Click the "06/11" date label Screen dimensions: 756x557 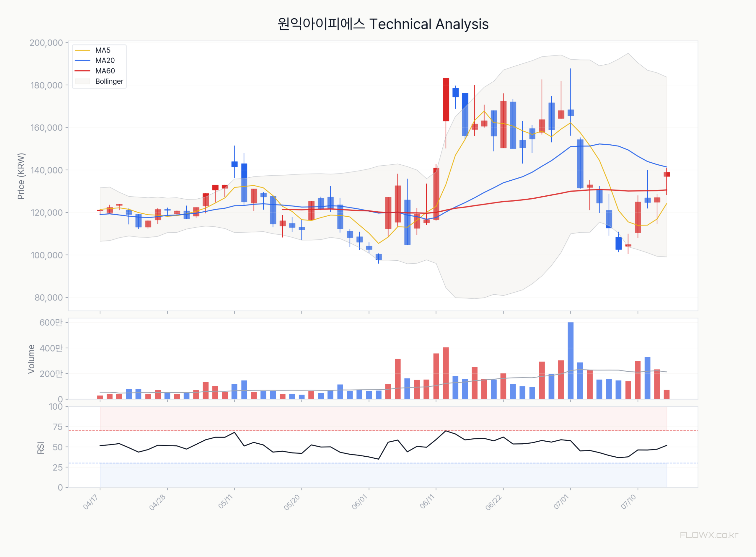(427, 502)
